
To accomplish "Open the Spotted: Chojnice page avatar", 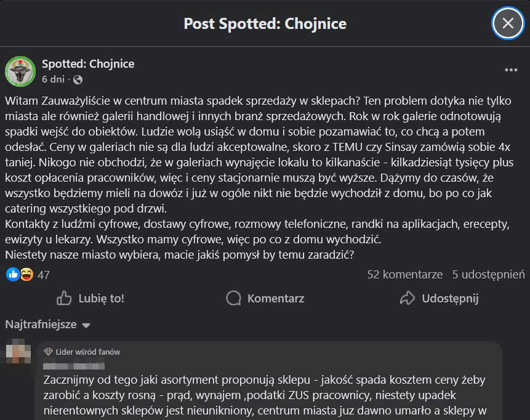I will pyautogui.click(x=20, y=71).
